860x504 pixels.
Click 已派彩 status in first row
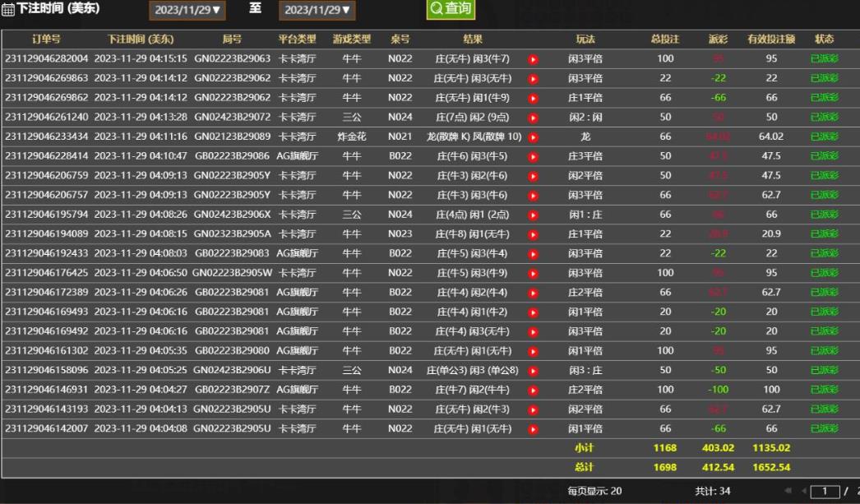(x=824, y=59)
